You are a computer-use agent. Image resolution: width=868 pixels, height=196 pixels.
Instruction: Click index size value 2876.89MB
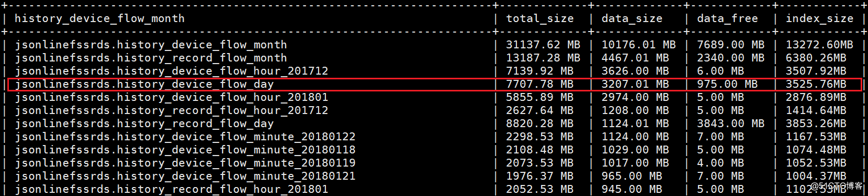[816, 97]
